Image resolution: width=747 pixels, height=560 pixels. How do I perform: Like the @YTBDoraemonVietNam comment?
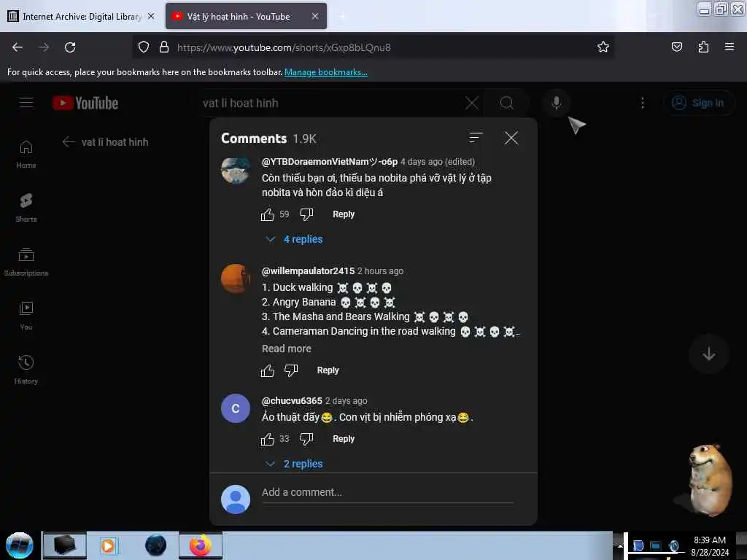click(x=268, y=214)
